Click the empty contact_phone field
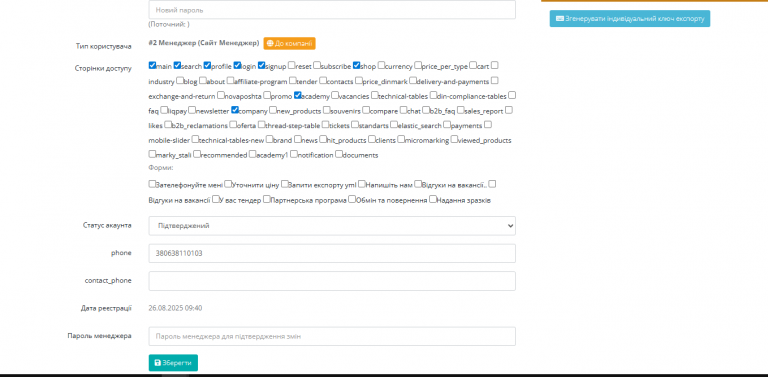768x377 pixels. (332, 281)
